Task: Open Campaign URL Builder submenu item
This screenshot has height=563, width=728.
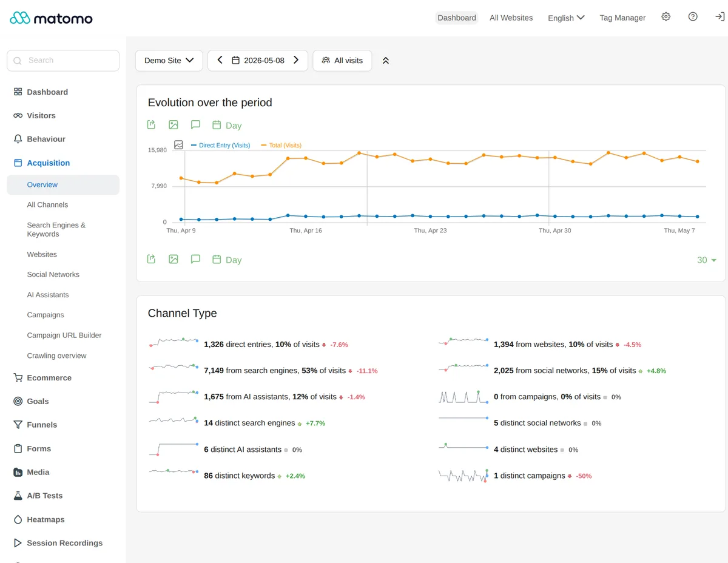Action: (64, 335)
